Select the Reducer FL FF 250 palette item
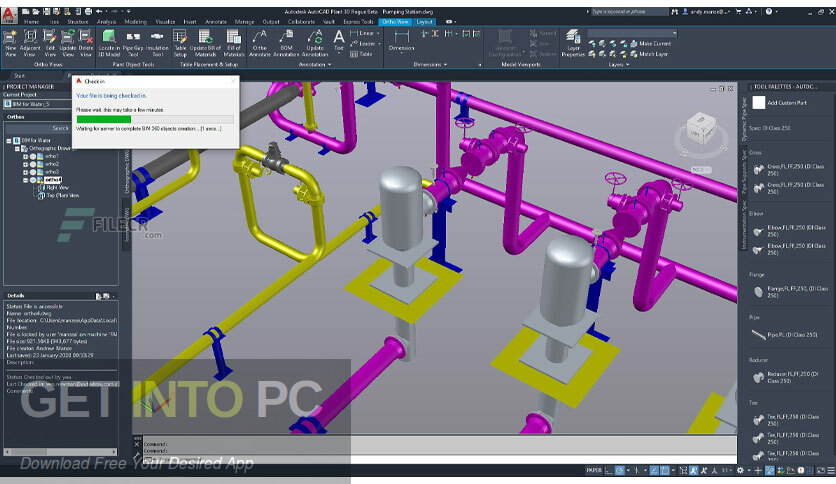The height and width of the screenshot is (484, 836). [785, 377]
